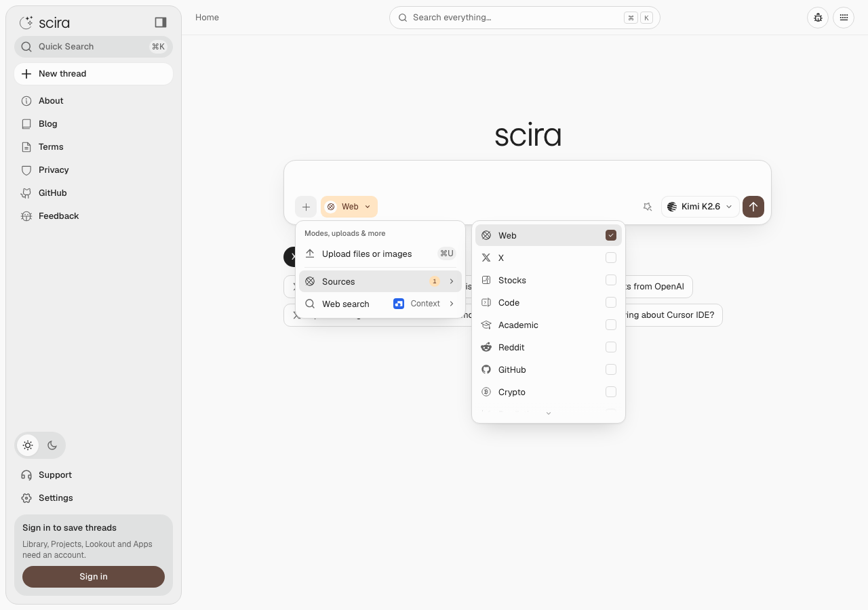Send the message with the arrow button
This screenshot has width=868, height=610.
pyautogui.click(x=753, y=207)
